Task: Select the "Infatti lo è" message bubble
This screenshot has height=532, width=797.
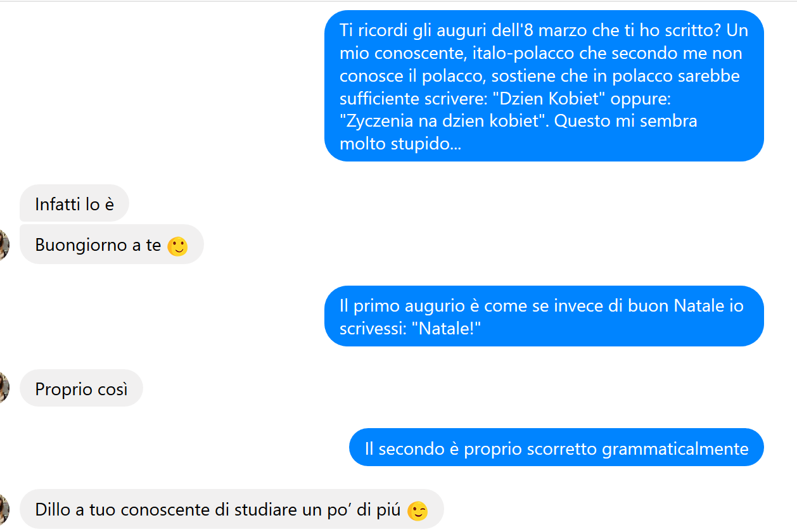Action: pos(74,204)
